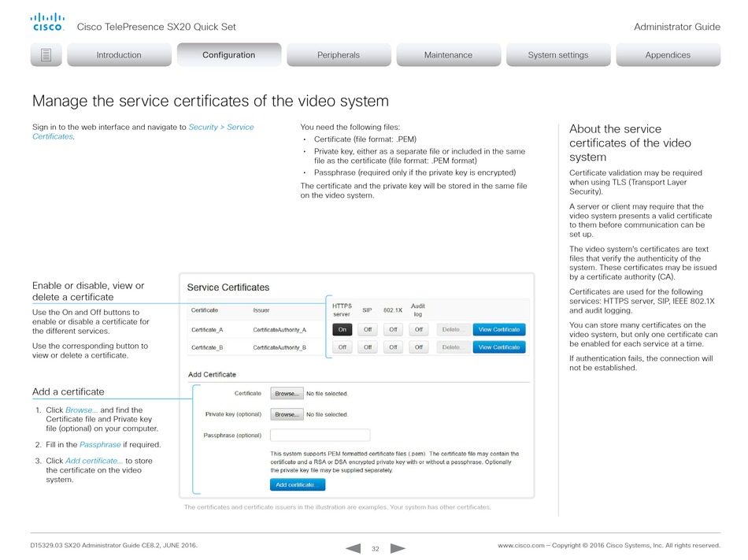The height and width of the screenshot is (560, 748).
Task: Open the System settings tab
Action: pos(557,55)
